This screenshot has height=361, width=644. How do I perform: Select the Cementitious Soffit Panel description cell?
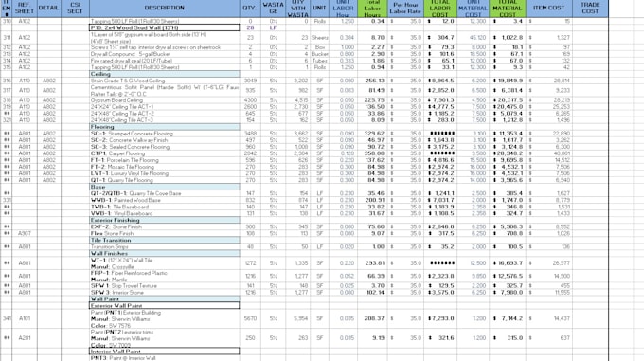[164, 90]
